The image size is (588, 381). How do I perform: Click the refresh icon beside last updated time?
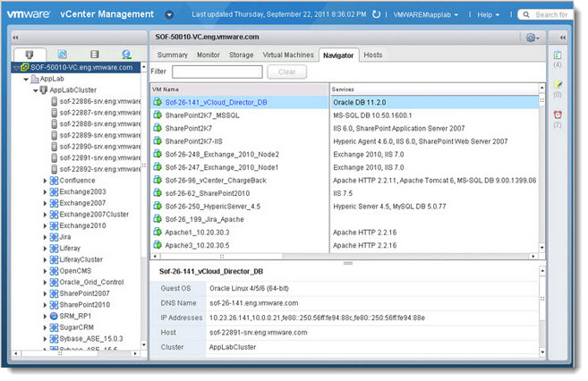coord(376,14)
